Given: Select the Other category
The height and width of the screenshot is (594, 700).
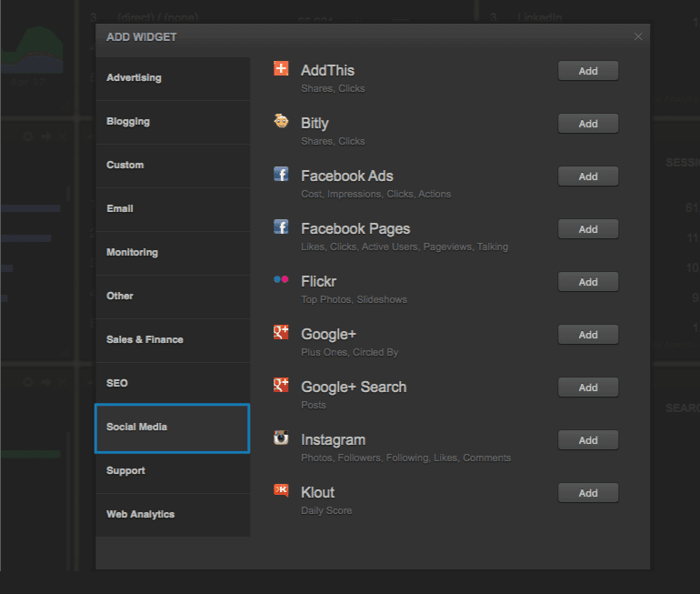Looking at the screenshot, I should click(x=173, y=297).
